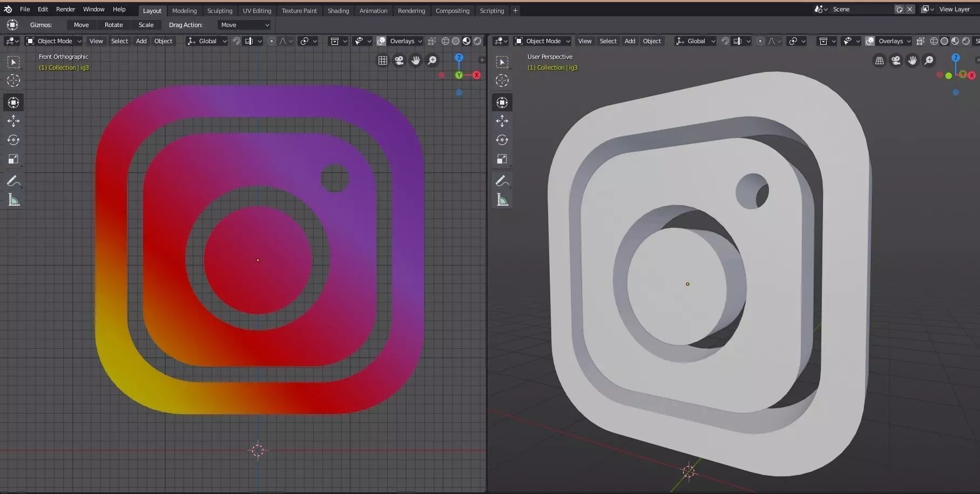Viewport: 980px width, 494px height.
Task: Choose the Move tool in left viewport
Action: point(13,121)
